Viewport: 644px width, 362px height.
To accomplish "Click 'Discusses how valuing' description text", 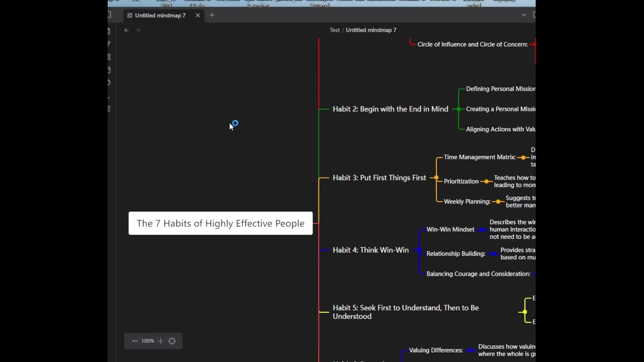I will [507, 350].
